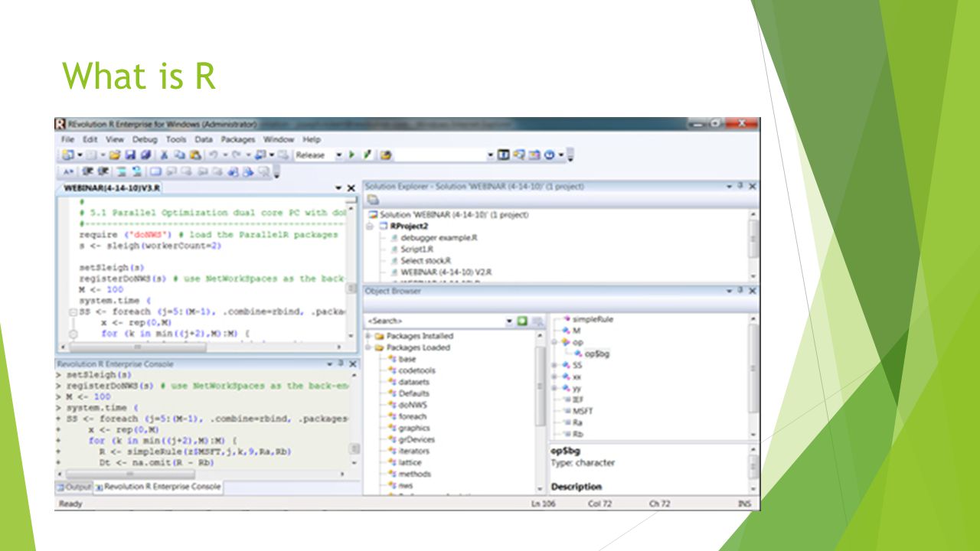Open the Help menu

312,139
